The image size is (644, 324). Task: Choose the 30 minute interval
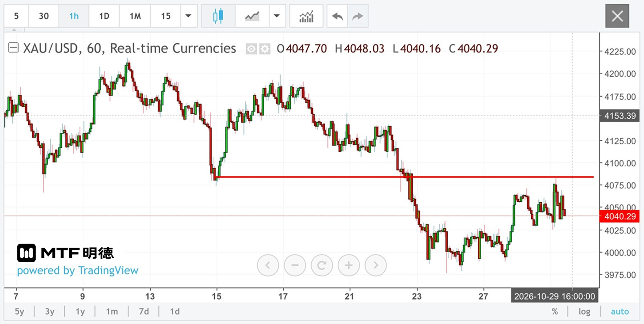click(x=44, y=16)
